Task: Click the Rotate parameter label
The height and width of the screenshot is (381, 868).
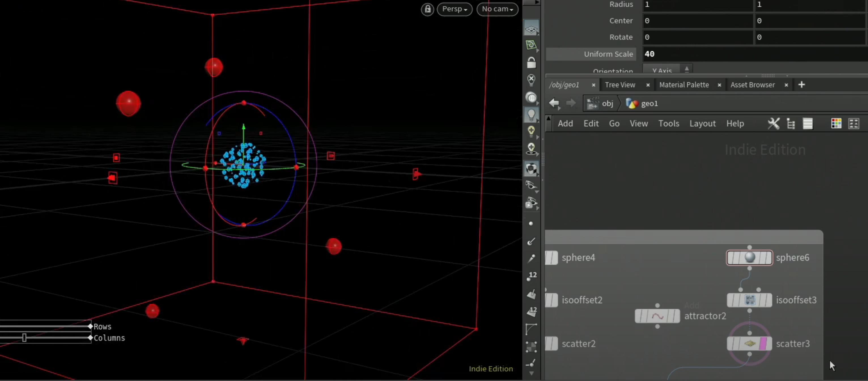Action: coord(621,37)
